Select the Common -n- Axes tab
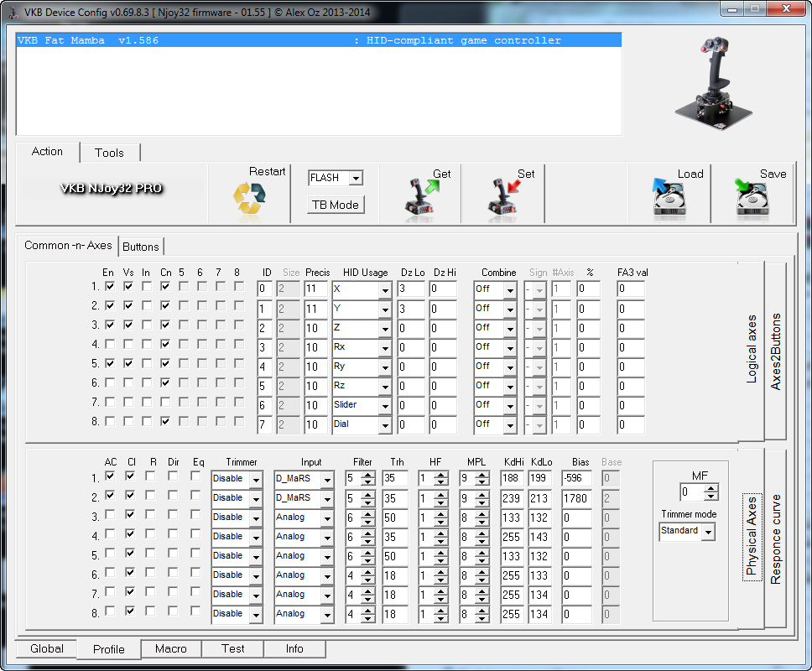 click(68, 246)
